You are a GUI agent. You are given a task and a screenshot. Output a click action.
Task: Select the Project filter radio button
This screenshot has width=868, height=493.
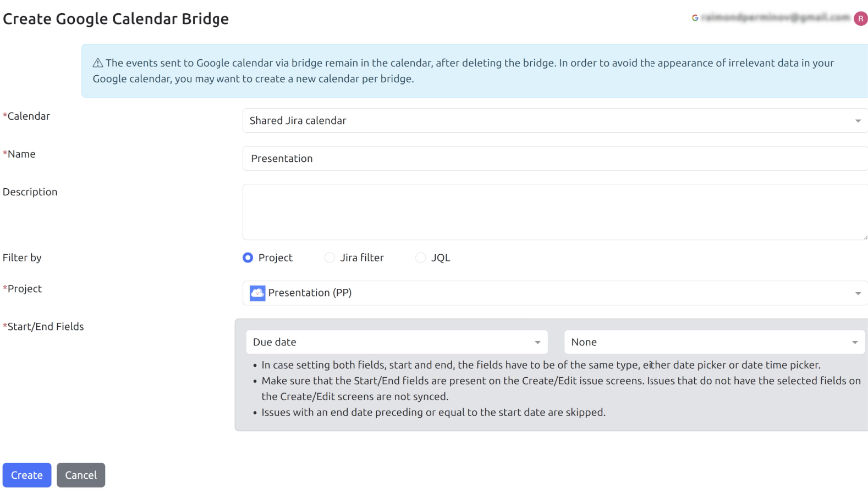point(248,258)
